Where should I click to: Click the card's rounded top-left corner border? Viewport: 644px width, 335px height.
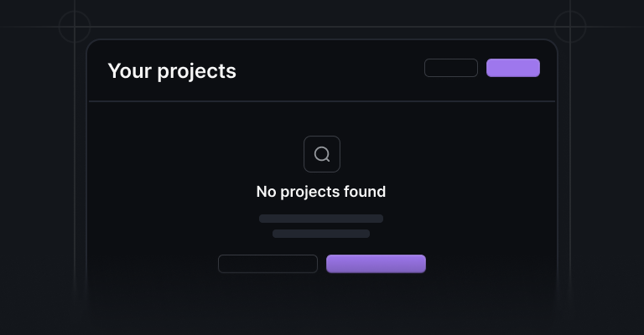tap(91, 44)
